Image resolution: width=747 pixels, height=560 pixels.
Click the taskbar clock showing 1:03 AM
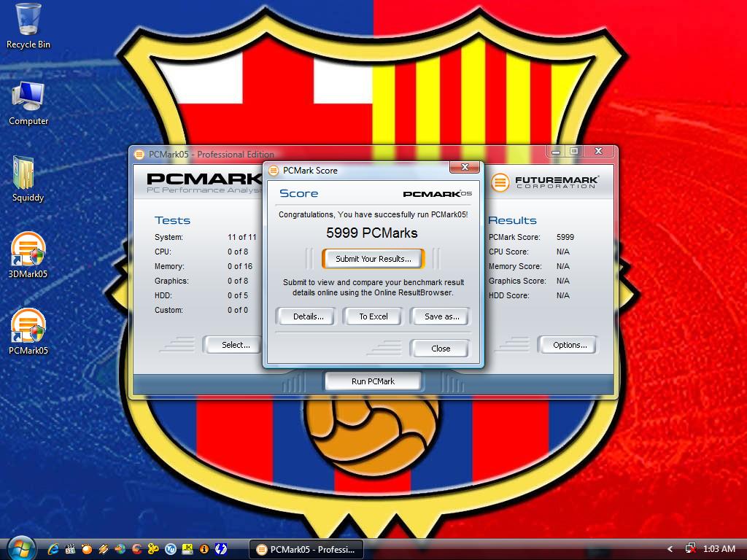(719, 548)
